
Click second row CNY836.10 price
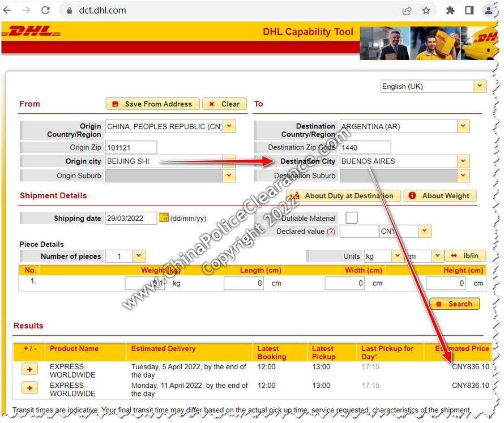click(471, 386)
